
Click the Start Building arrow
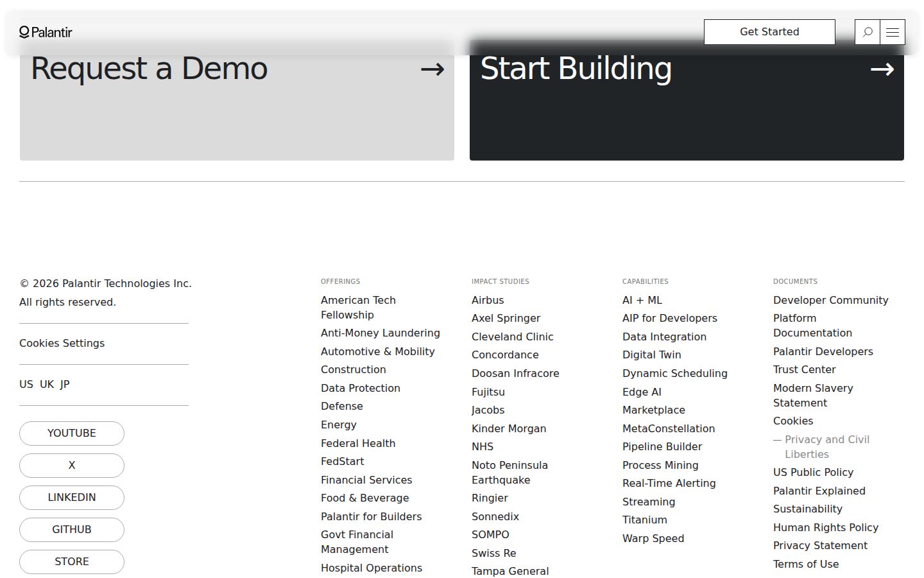[x=882, y=69]
